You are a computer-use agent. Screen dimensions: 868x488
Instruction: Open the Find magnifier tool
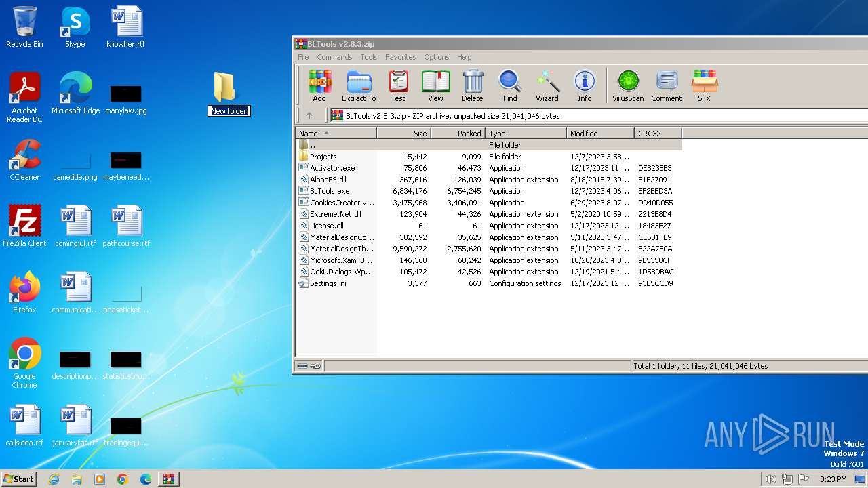coord(510,86)
